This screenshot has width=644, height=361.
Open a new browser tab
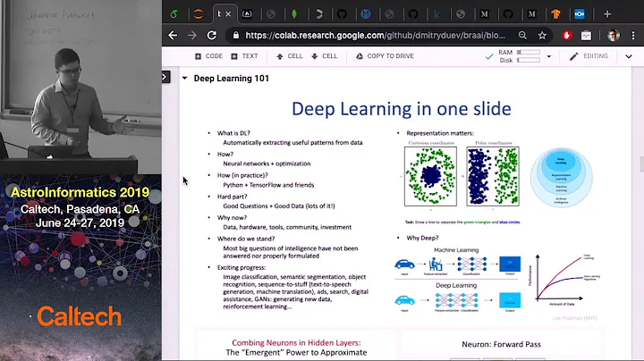coord(607,14)
